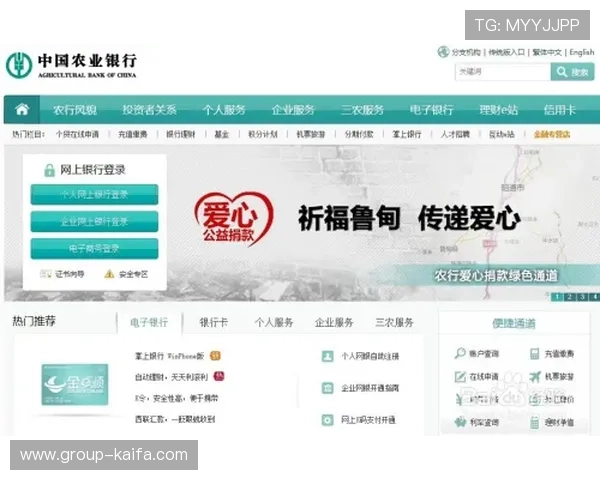Image resolution: width=600 pixels, height=480 pixels.
Task: Open the 人才招聘 hot column link
Action: [x=455, y=134]
